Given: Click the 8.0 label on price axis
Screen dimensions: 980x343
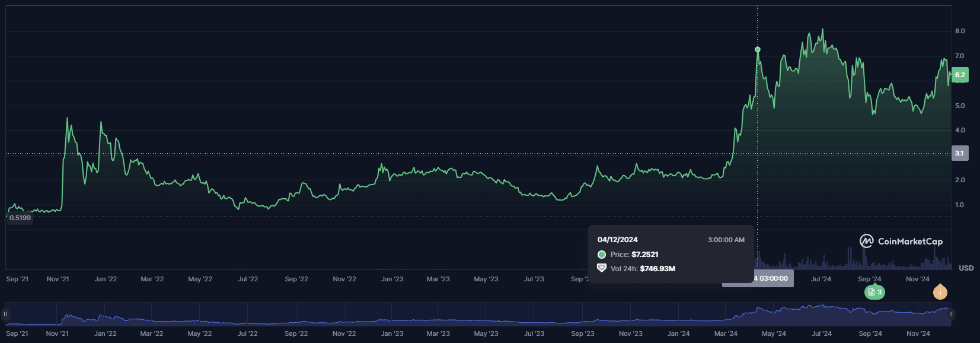Looking at the screenshot, I should (x=959, y=31).
